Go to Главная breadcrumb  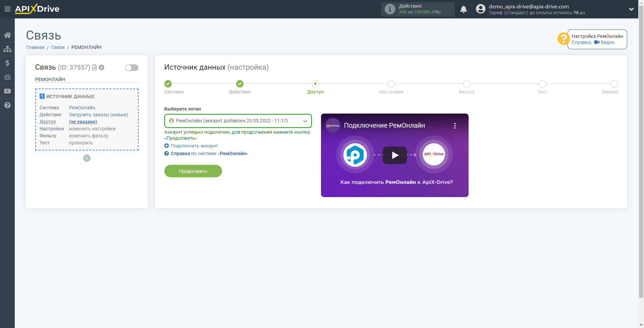point(35,47)
